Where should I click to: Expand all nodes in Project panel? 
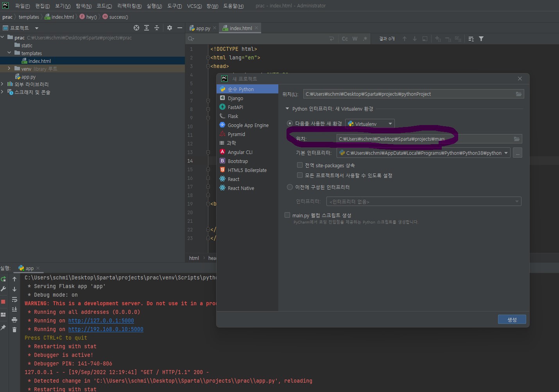coord(147,28)
